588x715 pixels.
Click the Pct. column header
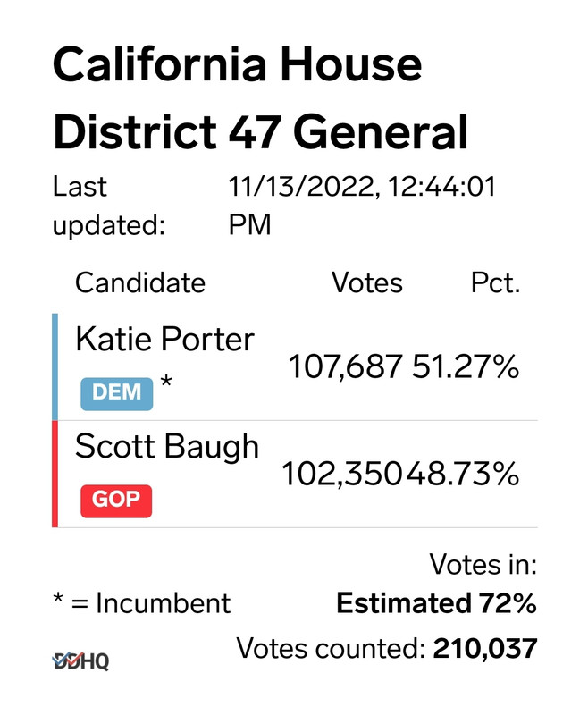coord(495,283)
